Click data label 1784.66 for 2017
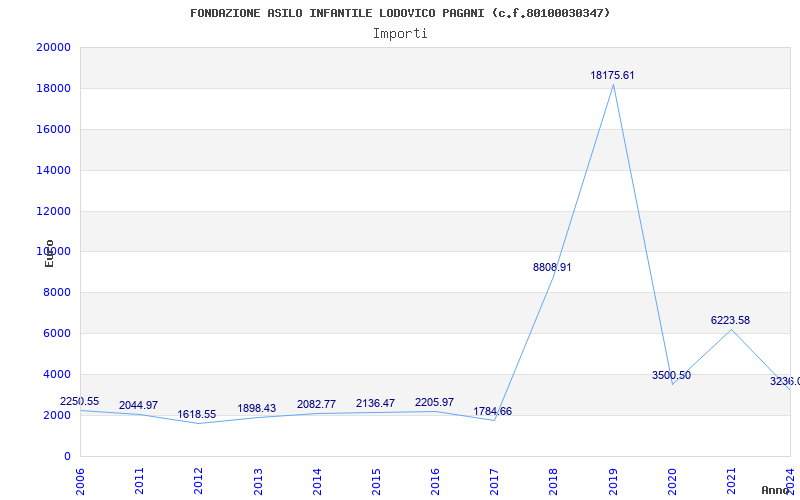 click(x=492, y=412)
